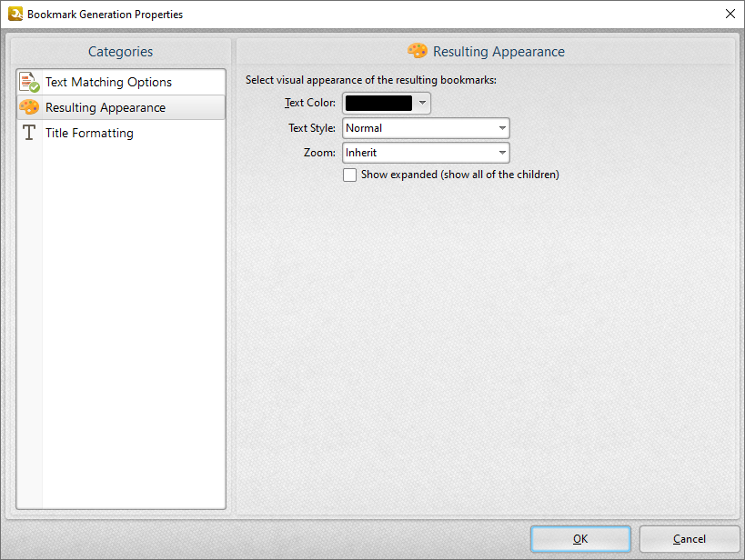Expand the Text Color dropdown arrow

tap(422, 104)
